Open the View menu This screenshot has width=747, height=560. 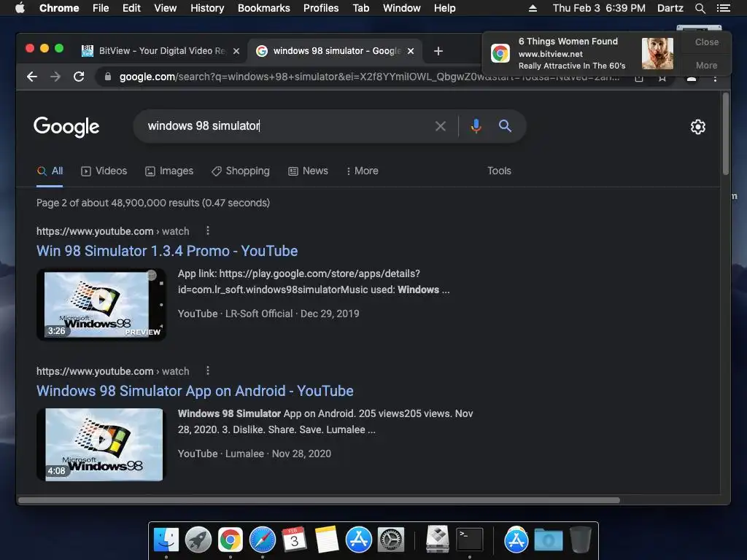tap(166, 8)
